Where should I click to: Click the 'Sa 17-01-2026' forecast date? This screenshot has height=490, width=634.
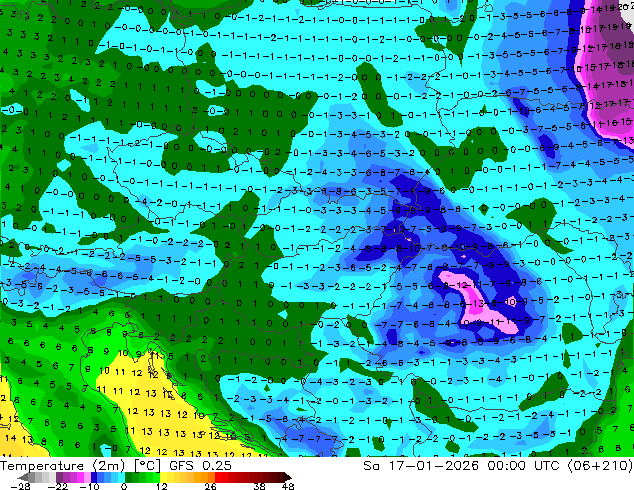point(421,465)
